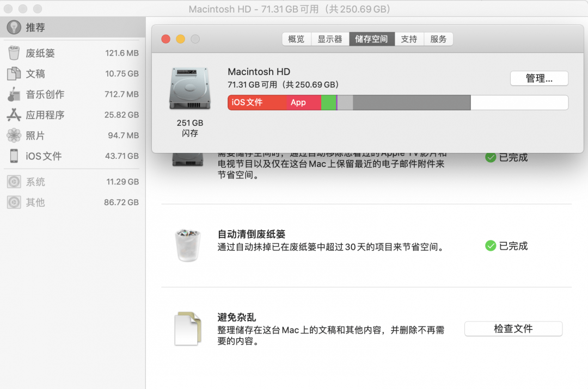Click the 管理... button
Image resolution: width=588 pixels, height=389 pixels.
pos(539,78)
